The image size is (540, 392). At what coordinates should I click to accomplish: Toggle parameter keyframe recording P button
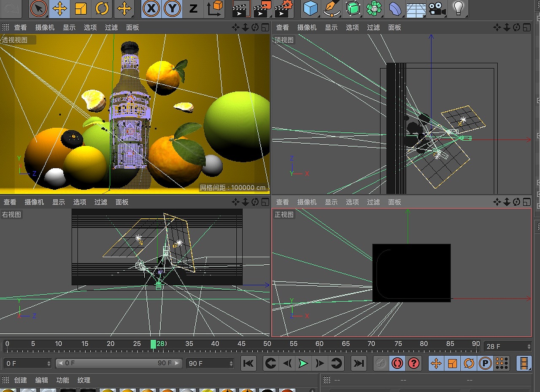pos(485,363)
